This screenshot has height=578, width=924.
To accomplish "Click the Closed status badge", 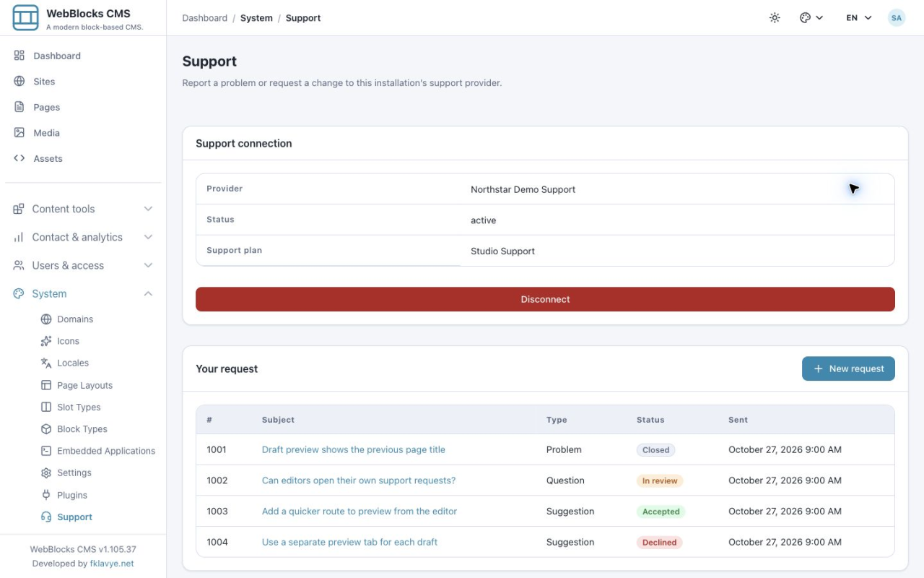I will point(655,449).
